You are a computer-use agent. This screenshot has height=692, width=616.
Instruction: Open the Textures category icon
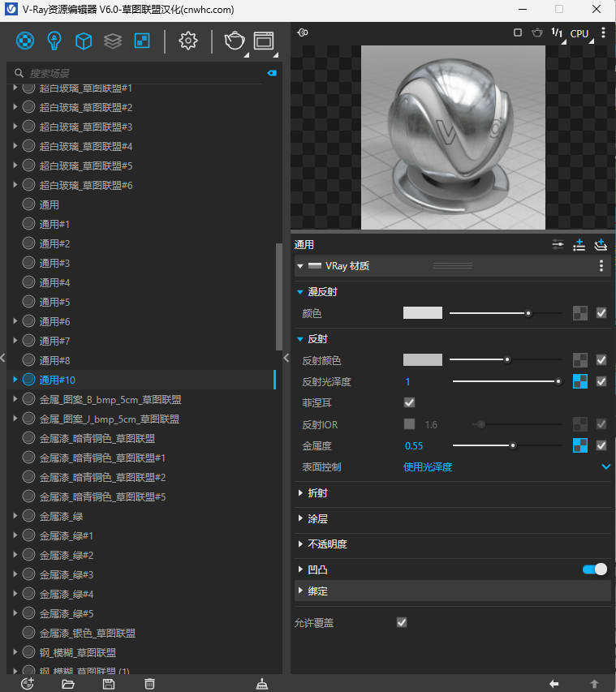tap(141, 41)
